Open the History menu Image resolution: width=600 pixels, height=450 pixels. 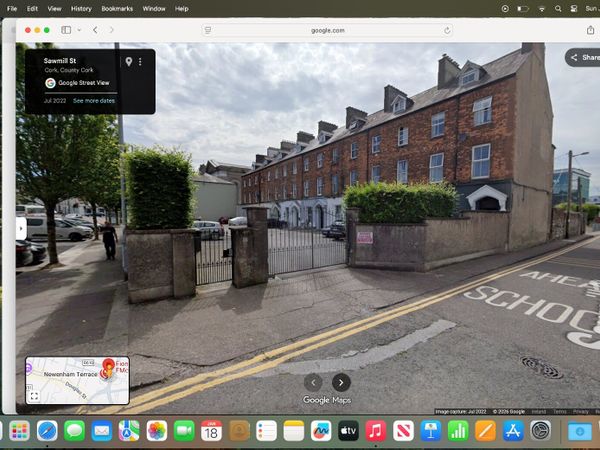(x=81, y=8)
